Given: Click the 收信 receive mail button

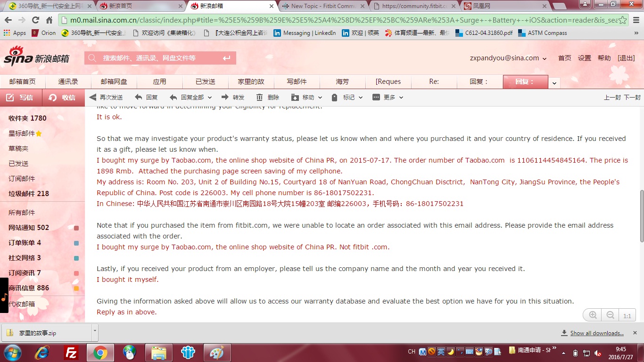Looking at the screenshot, I should click(63, 98).
